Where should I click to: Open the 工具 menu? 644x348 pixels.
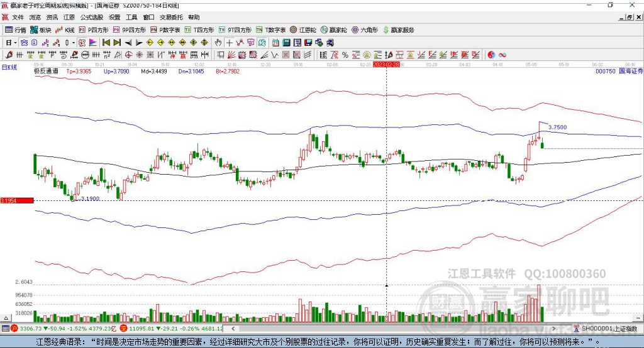click(131, 17)
